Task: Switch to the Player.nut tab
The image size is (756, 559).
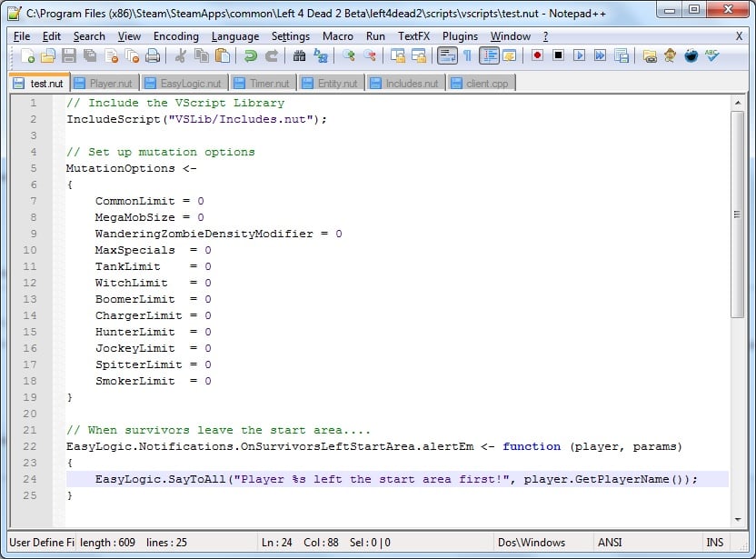Action: pos(104,84)
